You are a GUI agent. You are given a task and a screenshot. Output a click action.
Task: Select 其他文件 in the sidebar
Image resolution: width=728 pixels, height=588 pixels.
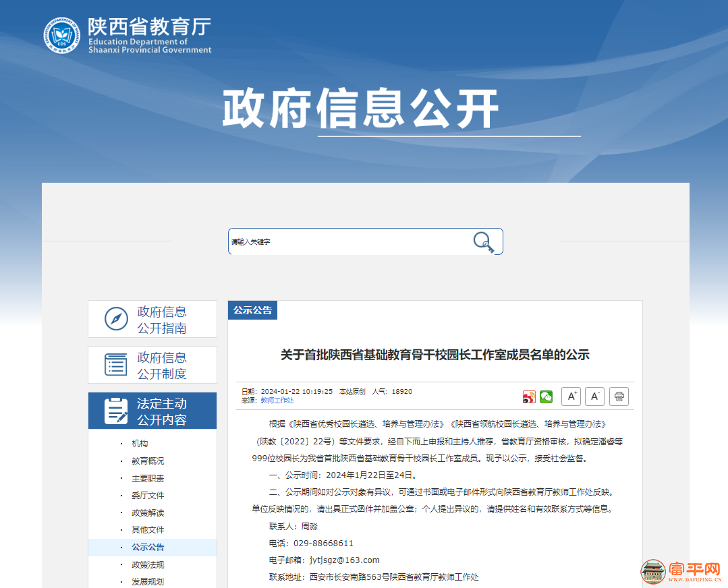pos(148,530)
